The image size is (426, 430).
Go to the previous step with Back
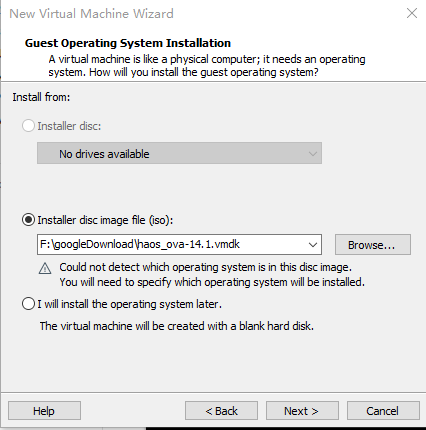221,411
